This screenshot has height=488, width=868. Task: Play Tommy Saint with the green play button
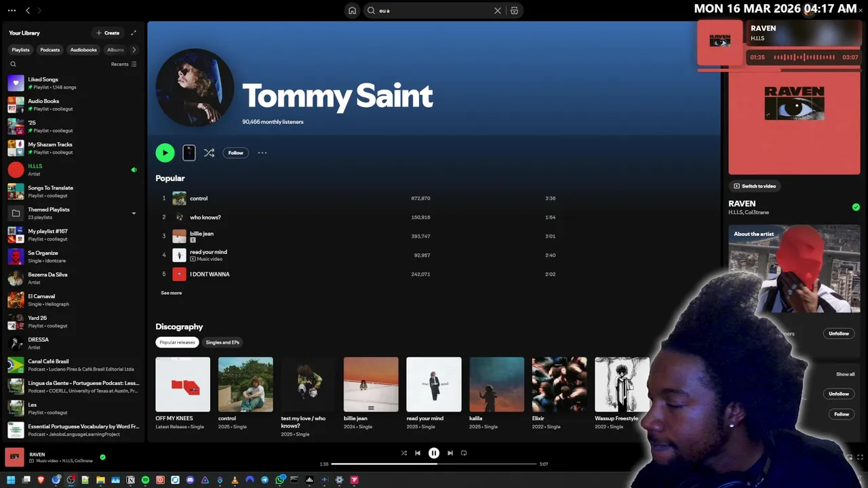tap(165, 152)
